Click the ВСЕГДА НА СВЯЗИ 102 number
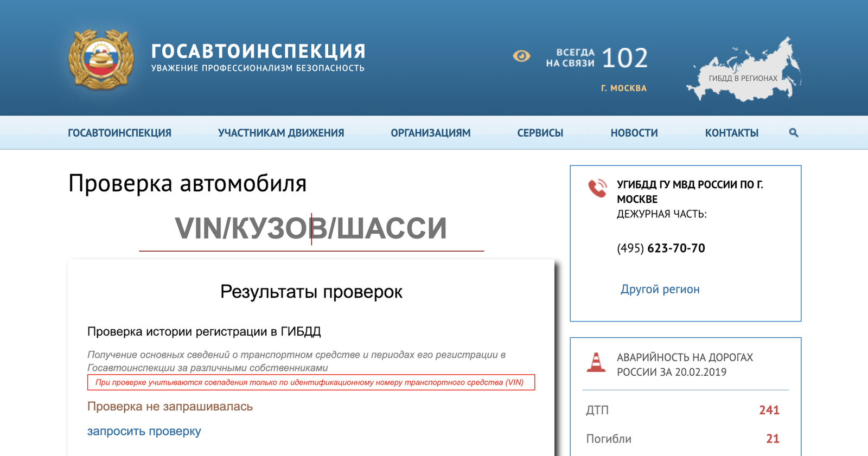 (597, 58)
